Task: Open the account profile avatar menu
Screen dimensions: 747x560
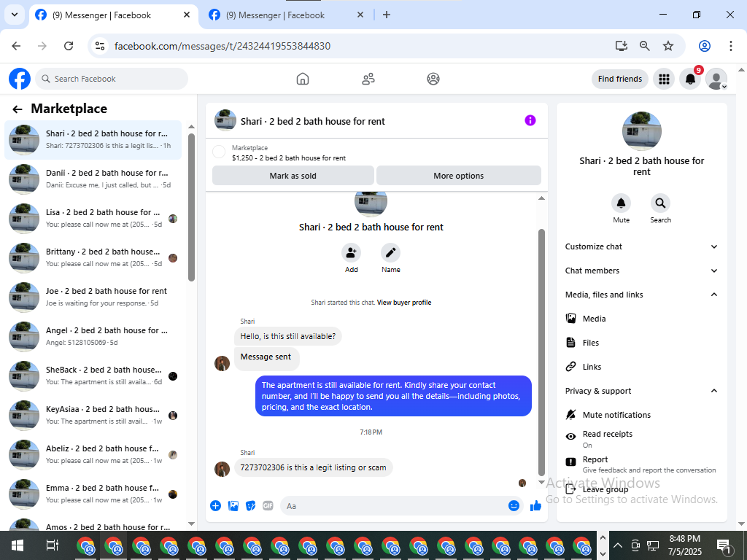Action: [716, 79]
